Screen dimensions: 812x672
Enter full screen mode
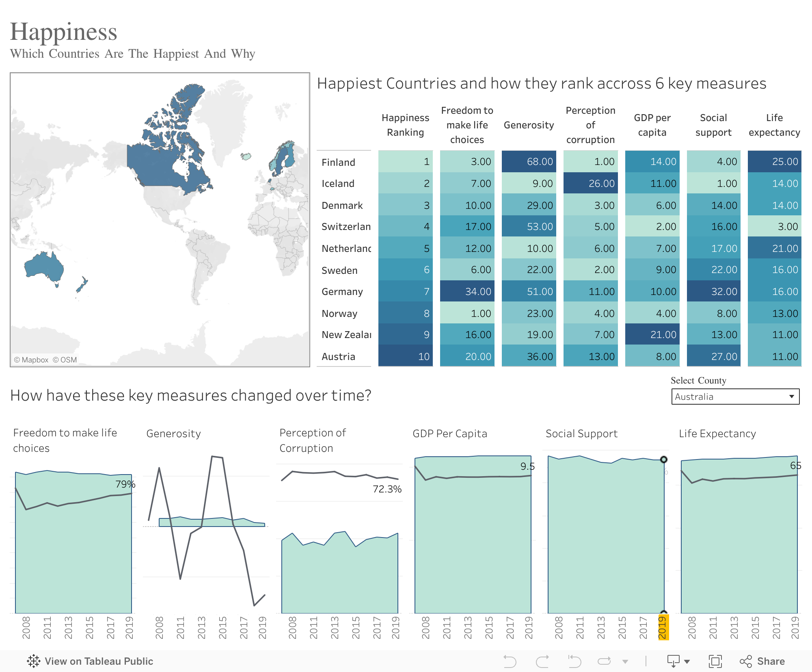(x=715, y=661)
